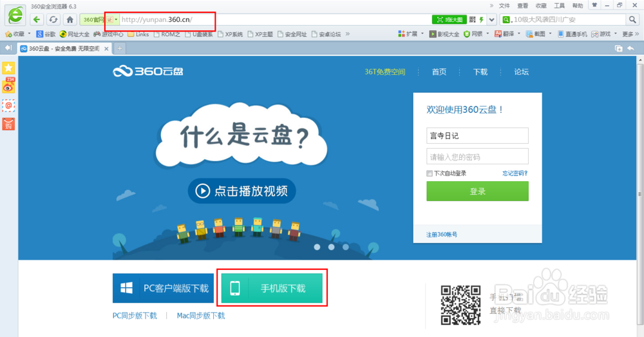Collapse the sidebar with the left-arrow icon
Viewport: 644px width, 337px height.
coord(8,48)
